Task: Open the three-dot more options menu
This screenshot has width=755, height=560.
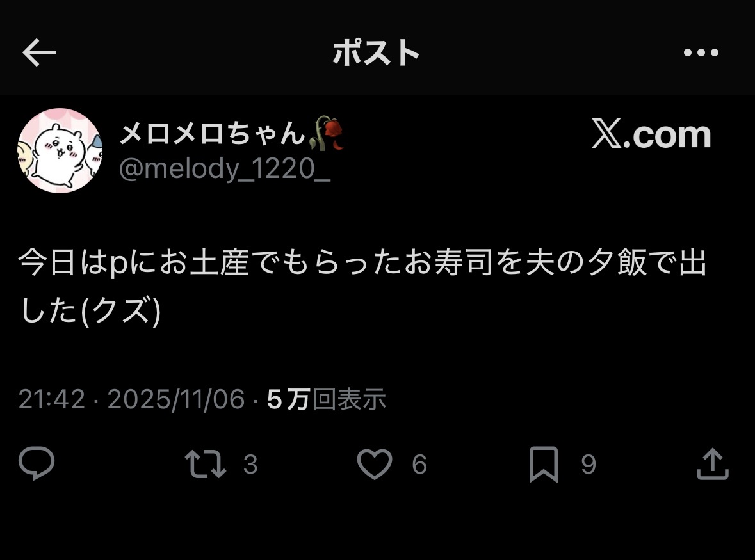Action: 701,52
